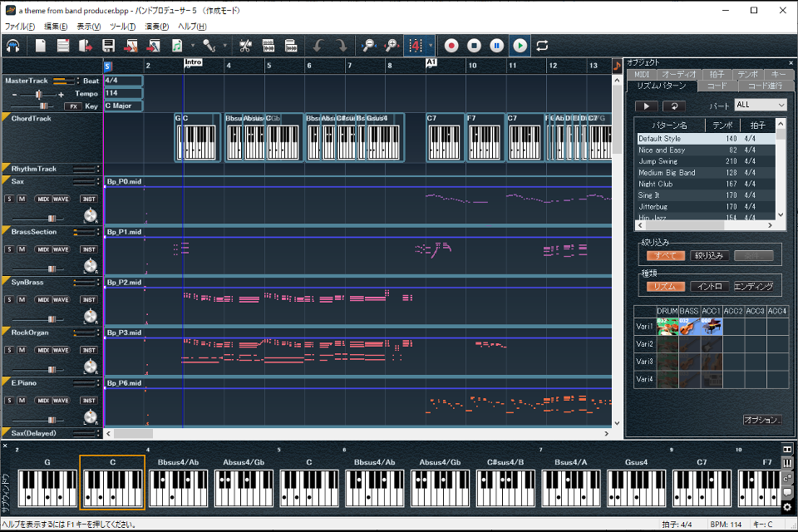Screen dimensions: 798x532
Task: Click the undo arrow icon
Action: pyautogui.click(x=318, y=45)
